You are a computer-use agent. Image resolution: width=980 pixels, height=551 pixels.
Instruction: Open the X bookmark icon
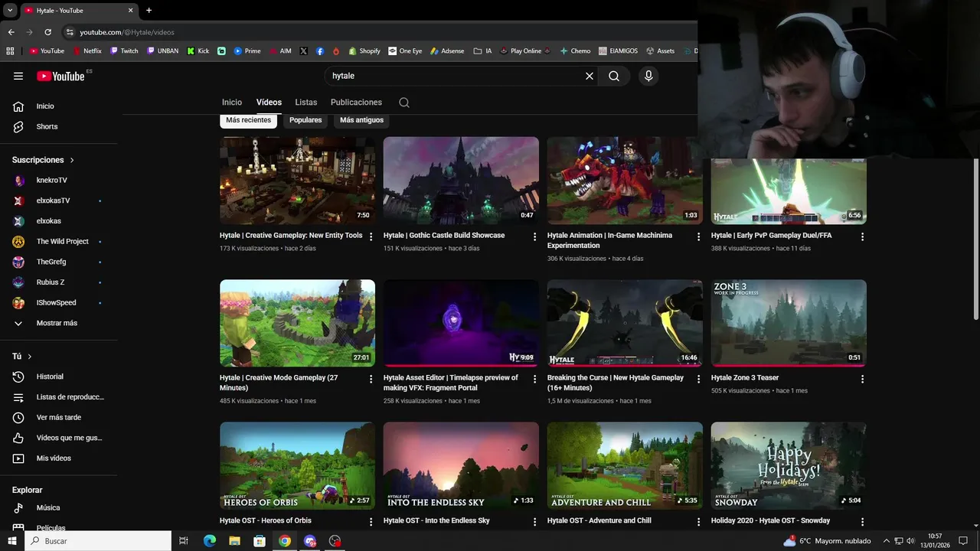303,51
